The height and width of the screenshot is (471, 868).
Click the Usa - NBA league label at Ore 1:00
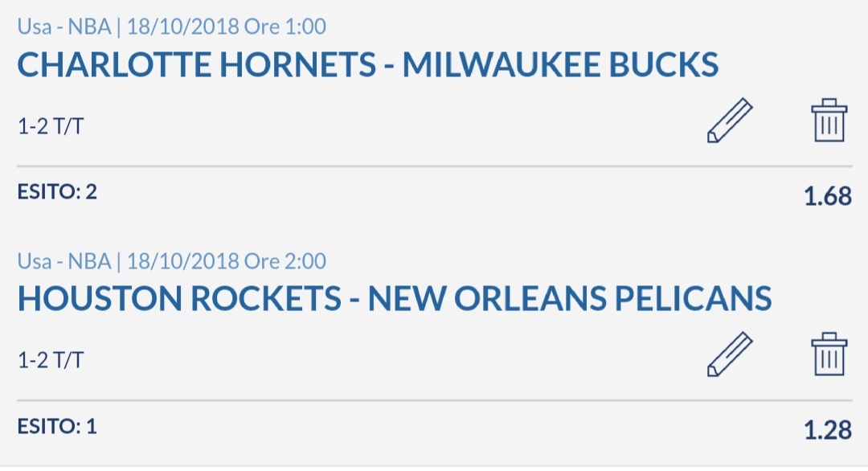coord(64,27)
